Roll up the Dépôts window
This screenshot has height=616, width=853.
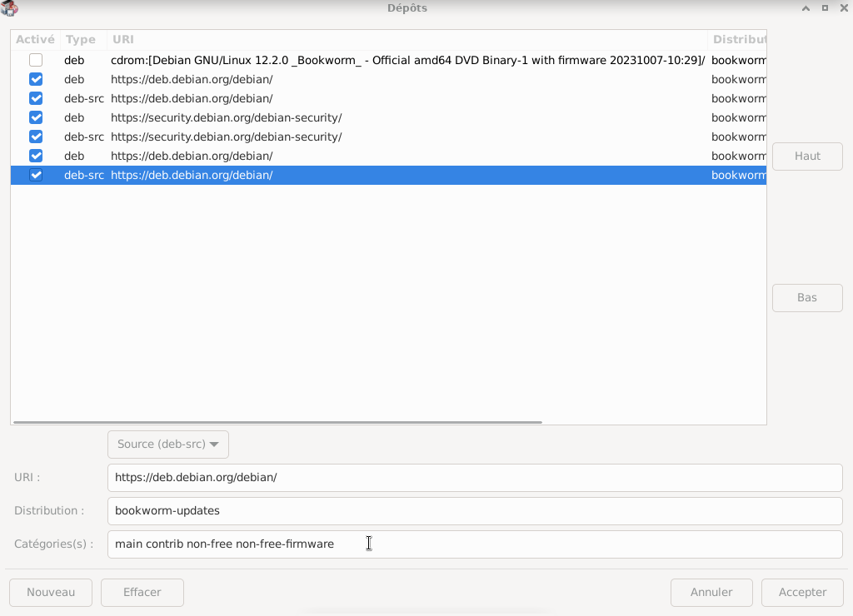tap(806, 8)
